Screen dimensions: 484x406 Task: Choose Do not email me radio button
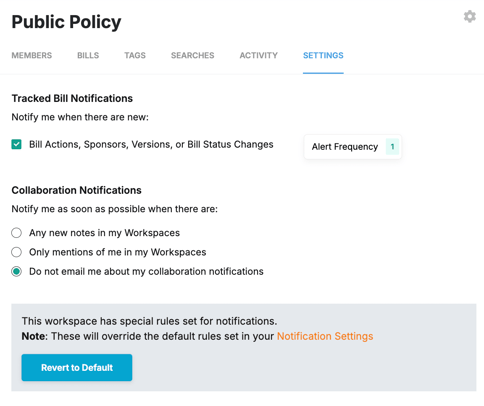[x=16, y=271]
